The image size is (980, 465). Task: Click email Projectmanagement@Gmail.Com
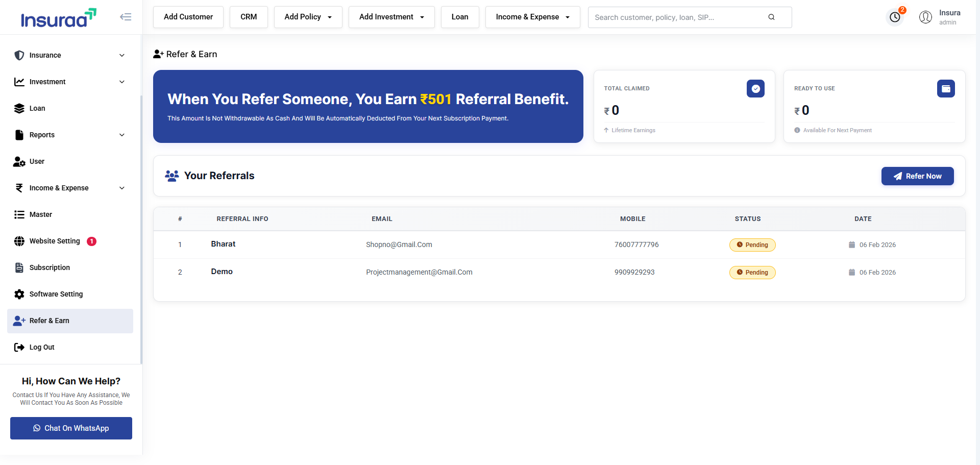point(419,272)
